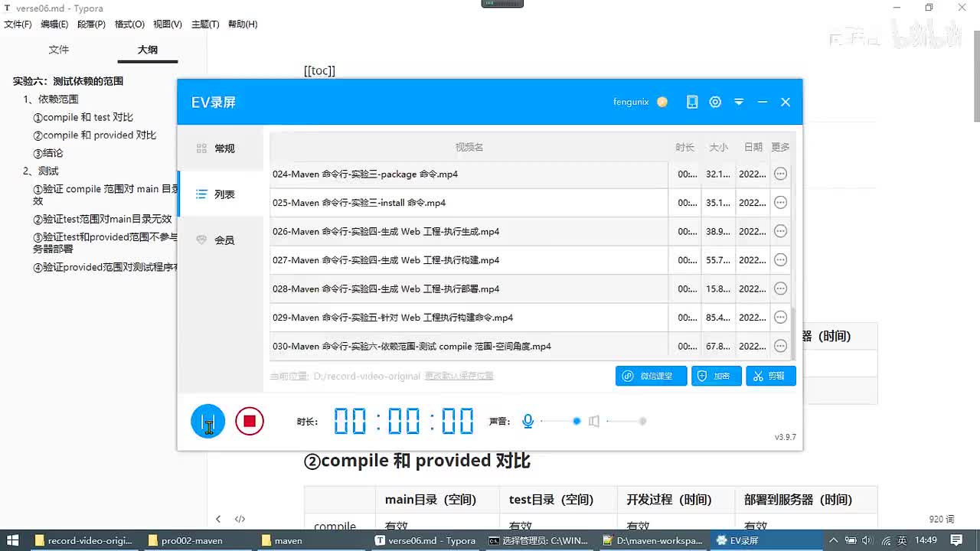Image resolution: width=980 pixels, height=551 pixels.
Task: Open more options for the 030 video
Action: tap(780, 346)
